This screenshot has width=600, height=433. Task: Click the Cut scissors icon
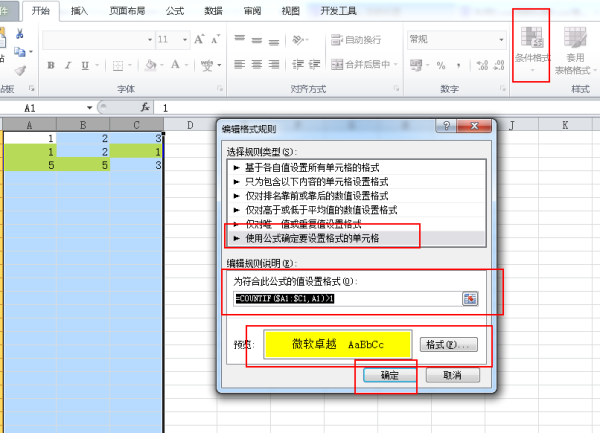(20, 34)
